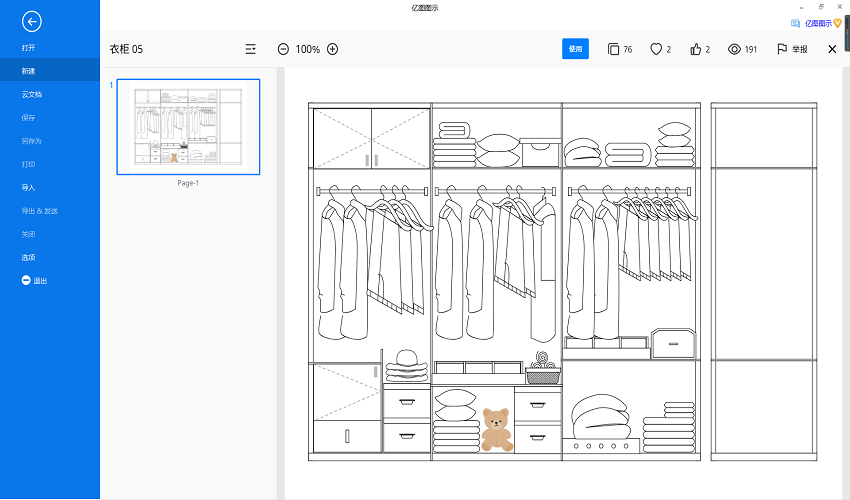This screenshot has height=500, width=850.
Task: Select 导入 import option
Action: pos(29,188)
